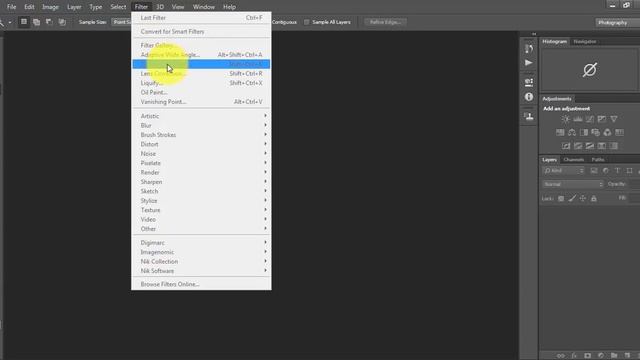Open the tool preset picker arrow
The width and height of the screenshot is (640, 360).
pos(9,22)
